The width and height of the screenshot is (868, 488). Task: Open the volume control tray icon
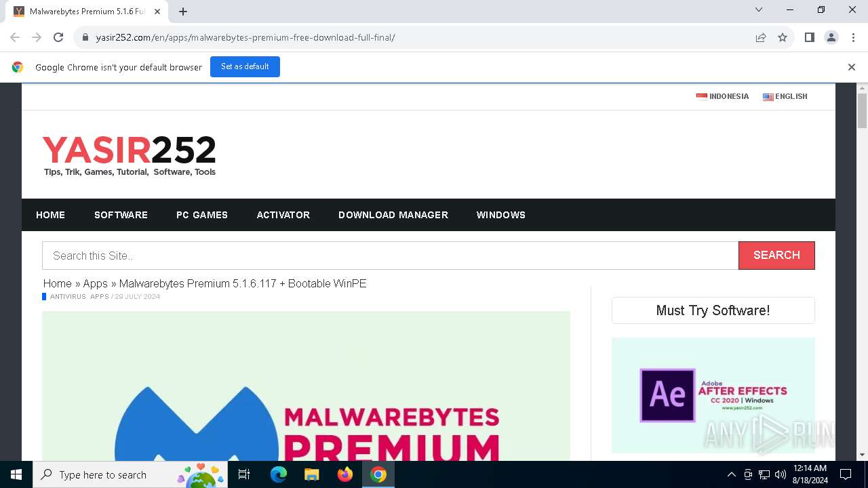tap(780, 474)
